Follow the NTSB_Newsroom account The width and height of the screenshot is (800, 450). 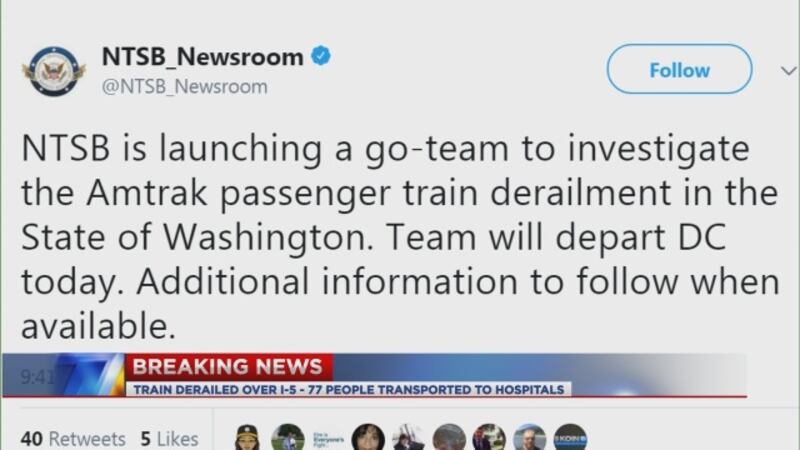point(679,69)
